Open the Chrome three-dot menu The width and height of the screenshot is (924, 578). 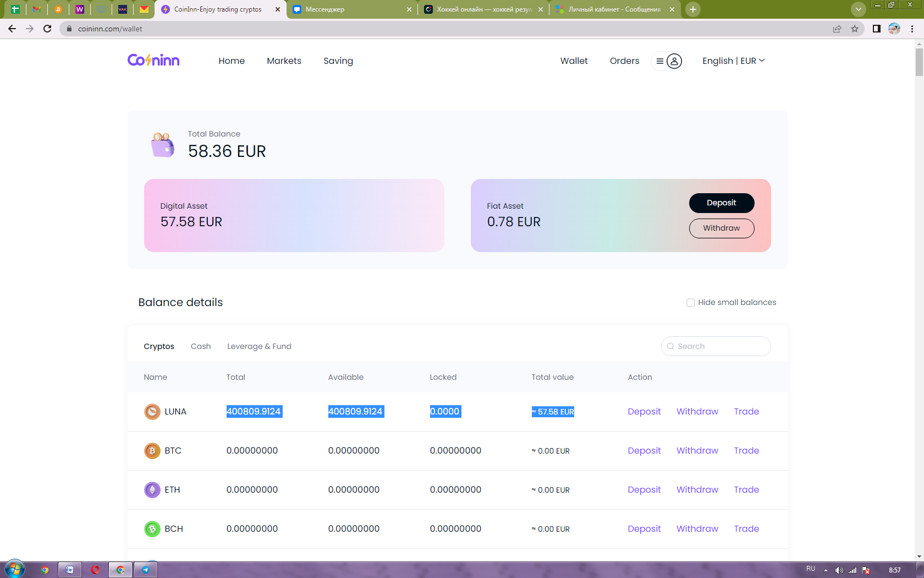coord(912,29)
